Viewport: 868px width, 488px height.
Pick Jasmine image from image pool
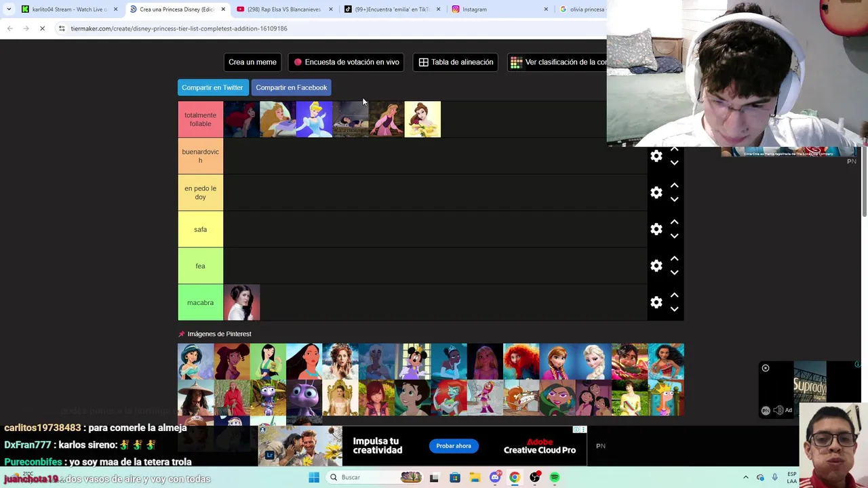point(195,361)
